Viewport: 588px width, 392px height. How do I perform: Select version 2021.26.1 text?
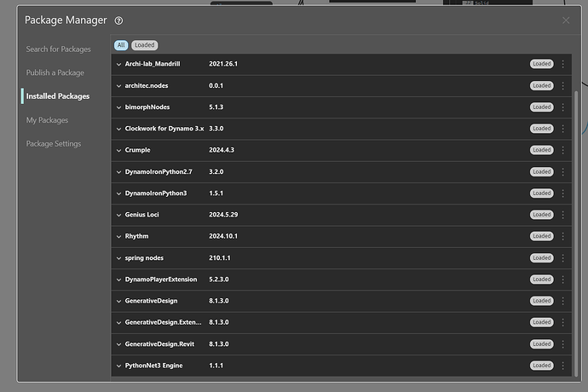pos(223,64)
